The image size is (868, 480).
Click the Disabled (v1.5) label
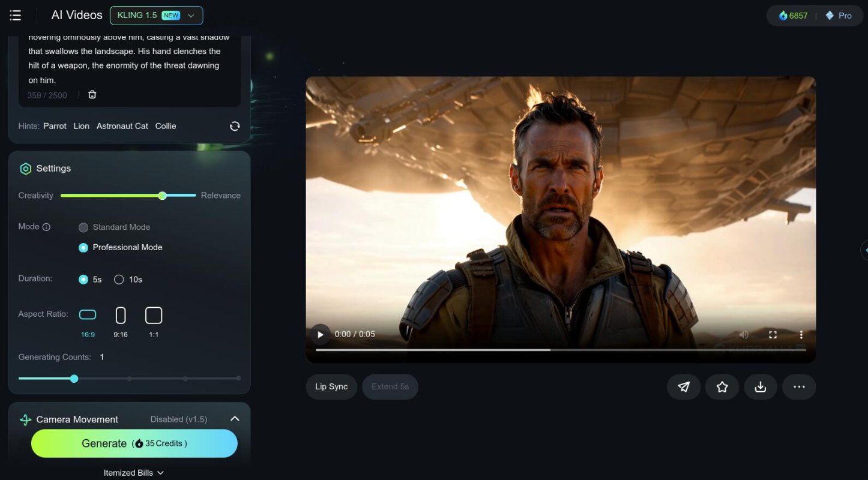click(x=179, y=419)
